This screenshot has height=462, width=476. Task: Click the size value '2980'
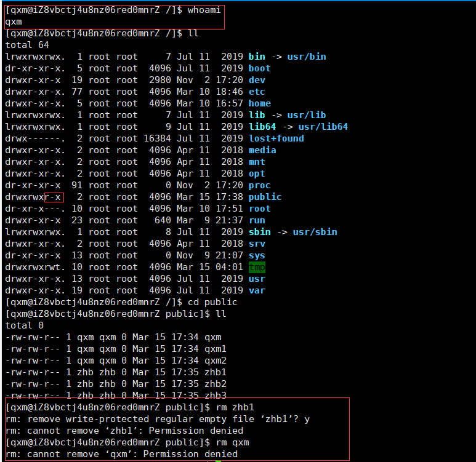pyautogui.click(x=160, y=80)
